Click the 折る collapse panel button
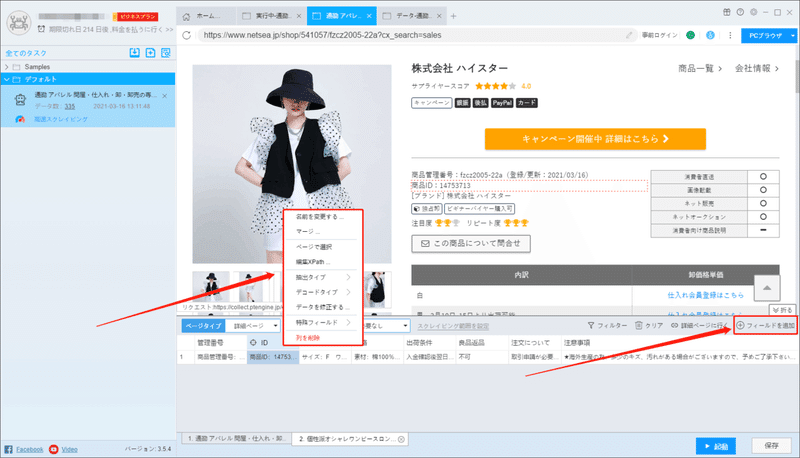The width and height of the screenshot is (800, 458). click(782, 310)
